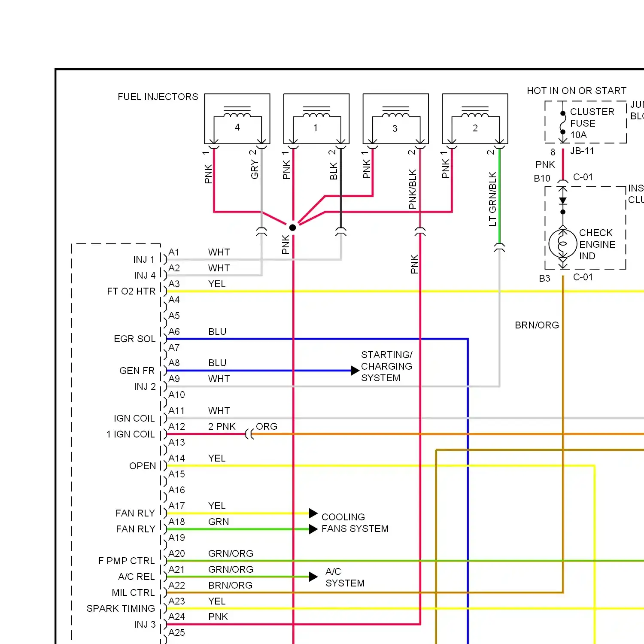Click the A16 terminal label
This screenshot has width=644, height=644.
[176, 490]
